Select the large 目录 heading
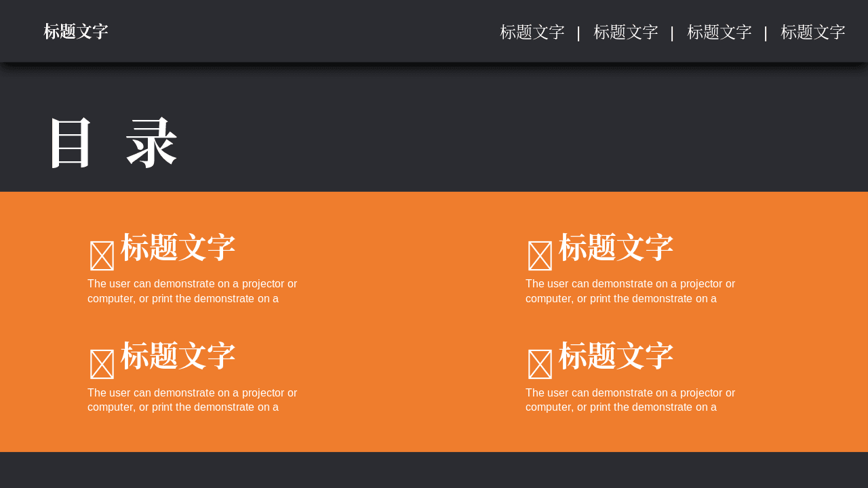 113,143
